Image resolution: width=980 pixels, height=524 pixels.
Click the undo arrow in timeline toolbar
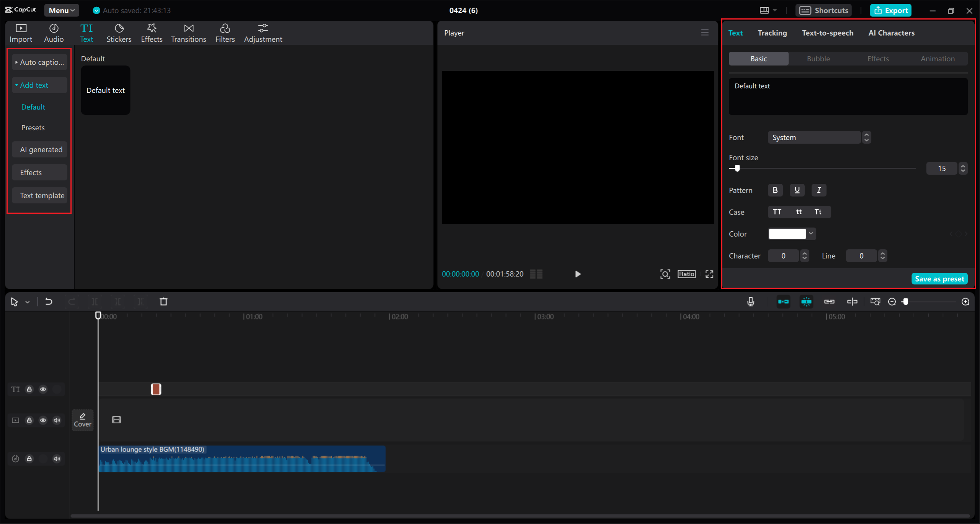point(49,302)
